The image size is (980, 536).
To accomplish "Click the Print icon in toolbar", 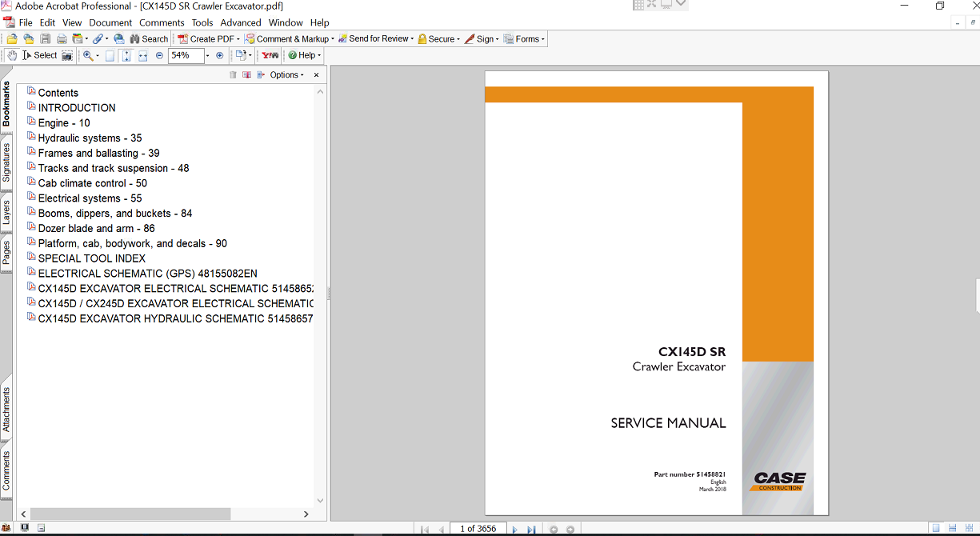I will [61, 38].
